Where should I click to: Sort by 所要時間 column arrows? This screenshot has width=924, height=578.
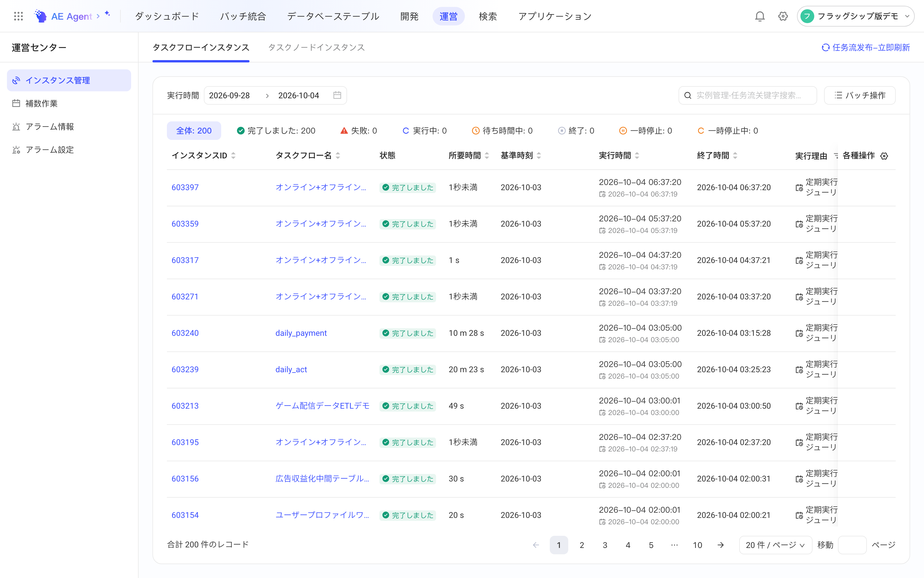487,155
